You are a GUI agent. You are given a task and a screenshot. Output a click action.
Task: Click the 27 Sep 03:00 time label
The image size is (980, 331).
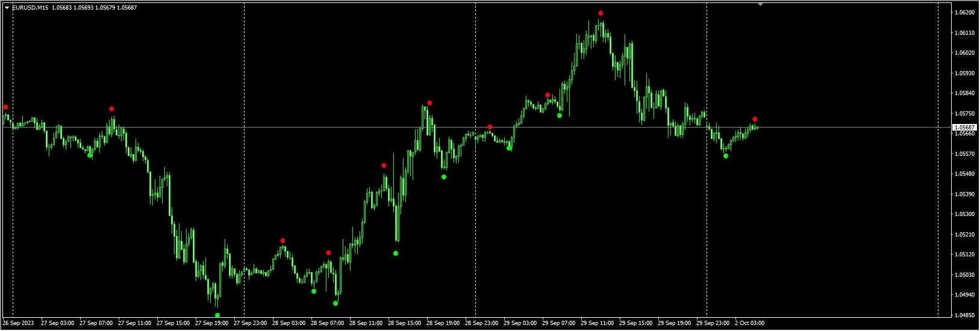[x=57, y=324]
